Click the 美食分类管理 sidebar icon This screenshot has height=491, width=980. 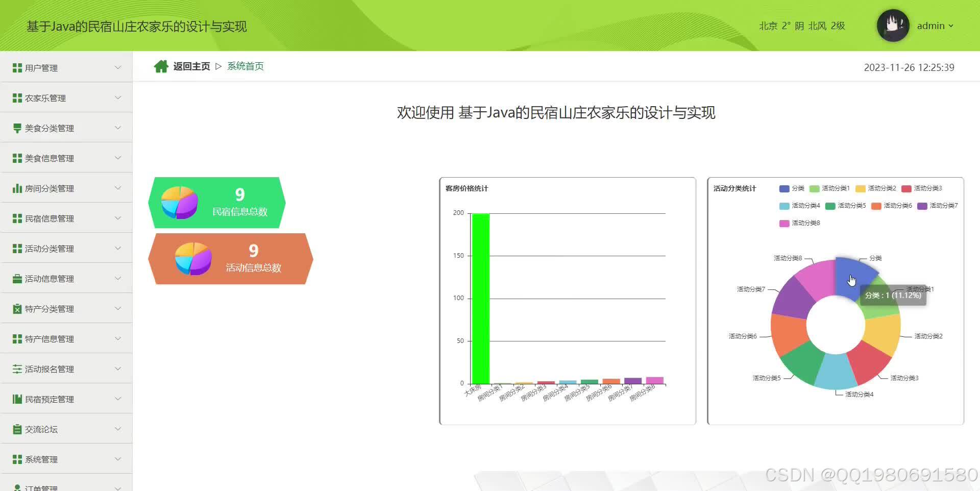17,128
